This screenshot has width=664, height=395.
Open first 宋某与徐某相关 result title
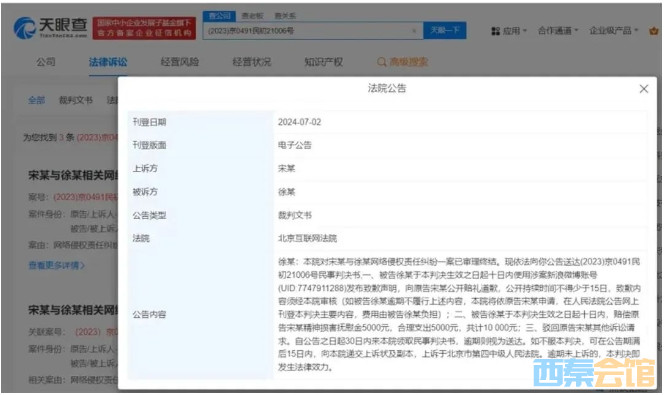73,175
